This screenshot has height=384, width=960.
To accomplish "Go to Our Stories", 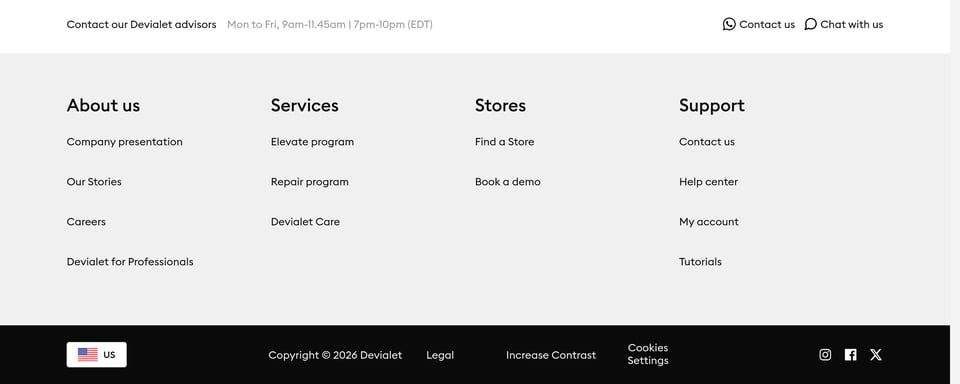I will (94, 182).
